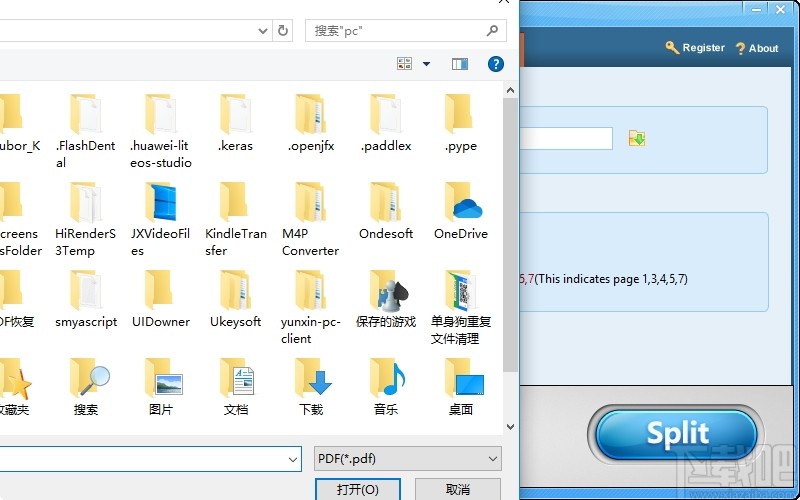
Task: Open the smyascript folder
Action: (85, 299)
